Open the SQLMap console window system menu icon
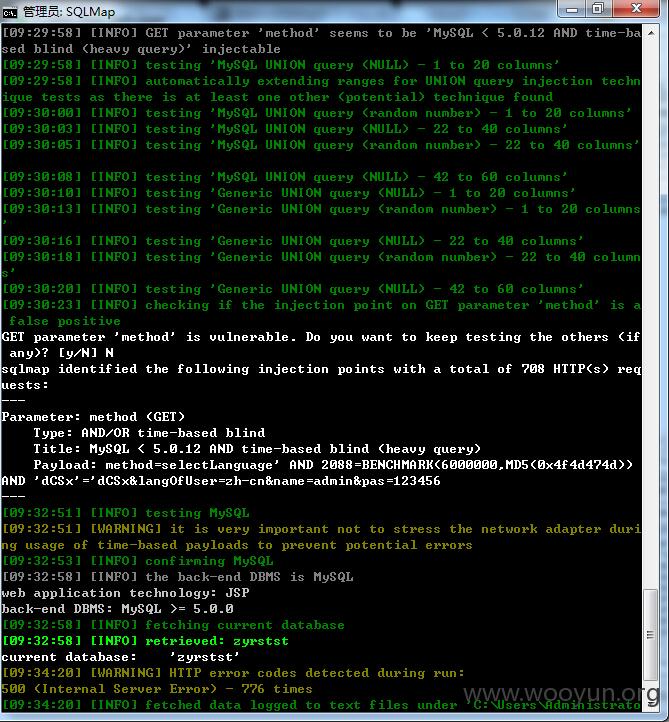The image size is (669, 722). [x=9, y=12]
